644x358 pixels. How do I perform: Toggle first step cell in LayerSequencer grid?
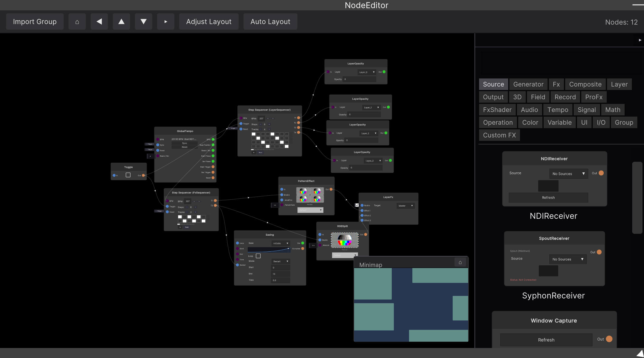click(253, 134)
